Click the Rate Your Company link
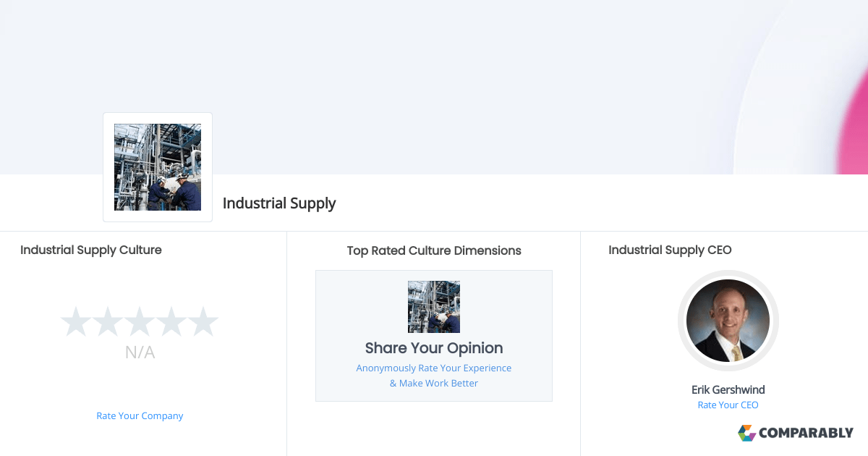Image resolution: width=868 pixels, height=456 pixels. pyautogui.click(x=140, y=415)
